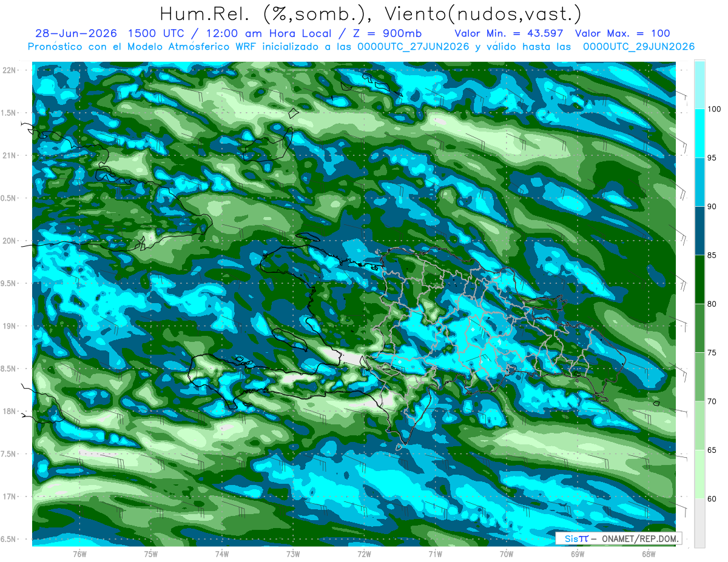The width and height of the screenshot is (728, 562).
Task: Pick the dark blue 85–90 colorbar swatch
Action: click(x=699, y=231)
